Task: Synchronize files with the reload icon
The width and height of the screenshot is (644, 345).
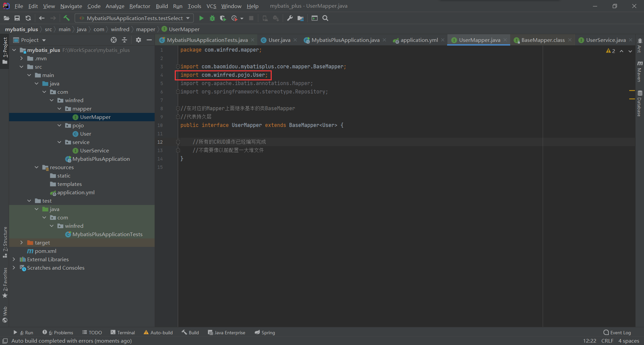Action: coord(28,18)
